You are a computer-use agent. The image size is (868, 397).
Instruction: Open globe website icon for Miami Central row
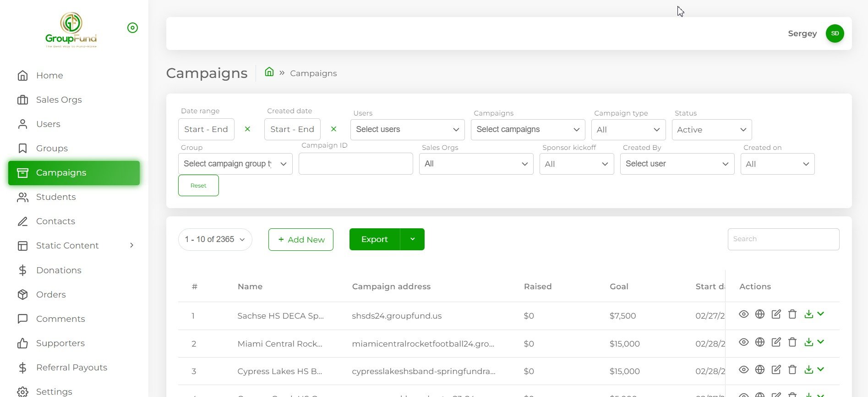pyautogui.click(x=760, y=342)
